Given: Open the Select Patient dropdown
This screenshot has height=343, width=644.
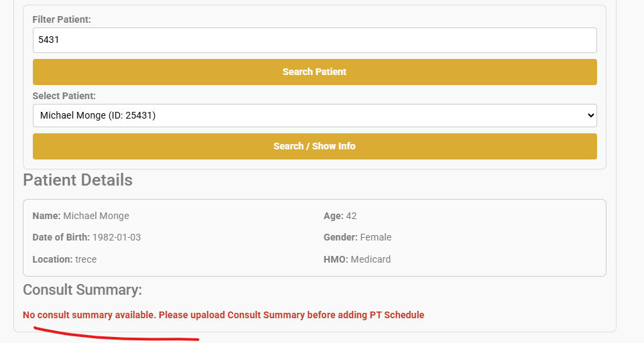Looking at the screenshot, I should tap(314, 115).
